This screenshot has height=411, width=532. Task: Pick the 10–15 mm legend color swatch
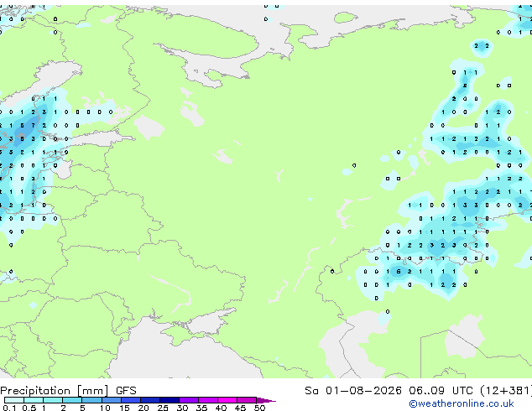coord(112,400)
